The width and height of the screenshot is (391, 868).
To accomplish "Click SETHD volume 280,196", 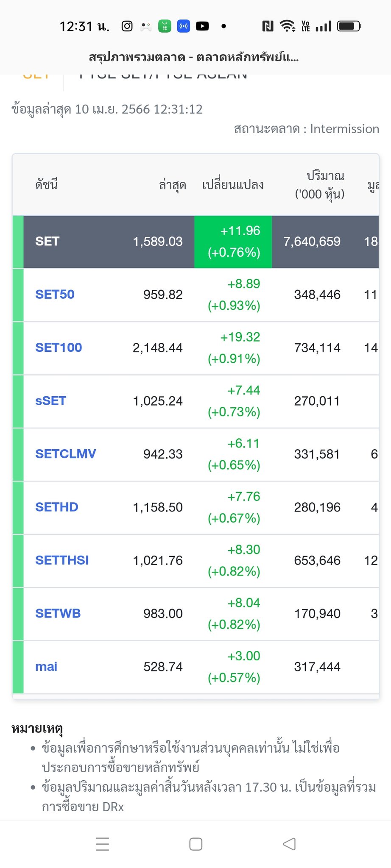I will pos(317,507).
